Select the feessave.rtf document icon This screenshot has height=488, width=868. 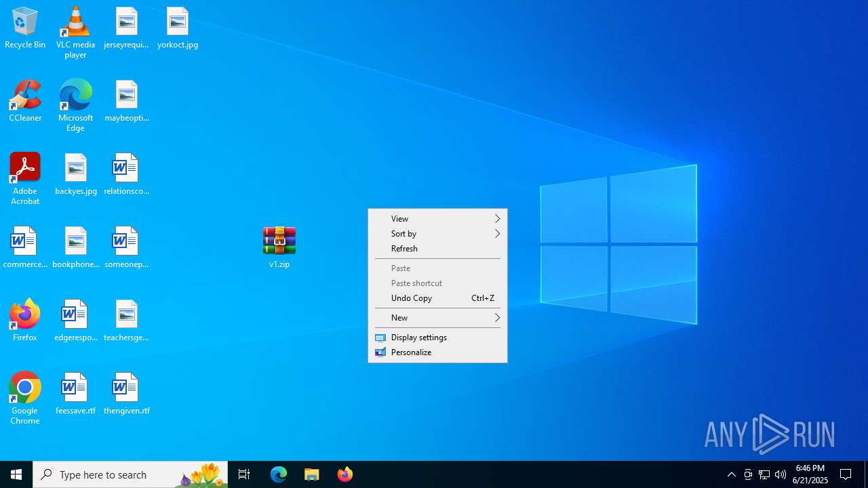click(75, 394)
